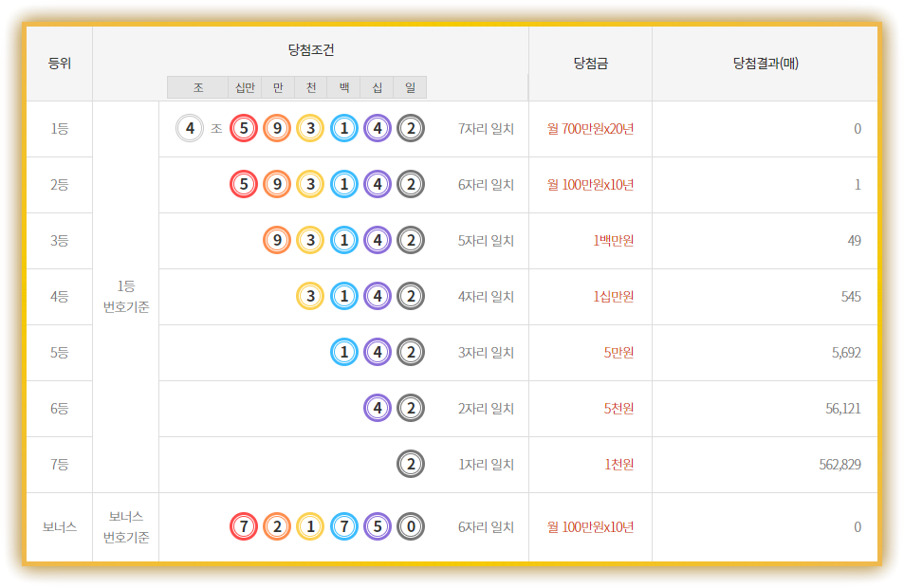
Task: Select the 당첨금 column header
Action: point(590,64)
